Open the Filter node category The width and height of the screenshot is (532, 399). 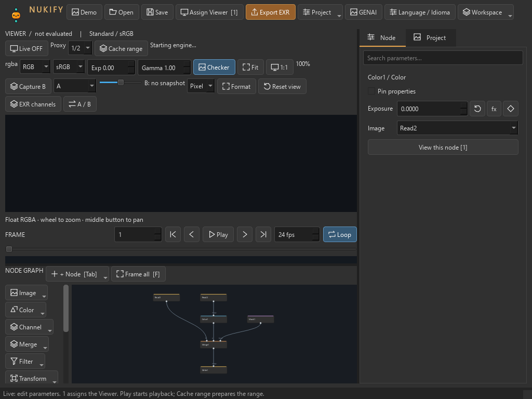[25, 361]
